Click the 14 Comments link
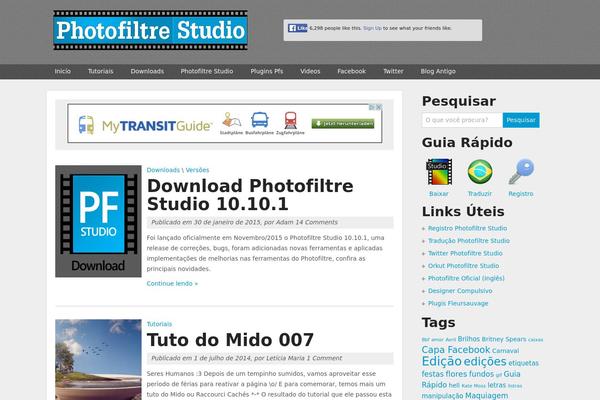 [316, 222]
